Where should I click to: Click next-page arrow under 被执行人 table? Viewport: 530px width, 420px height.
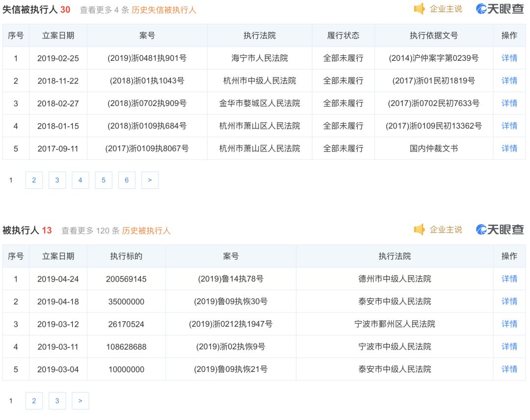pos(80,401)
